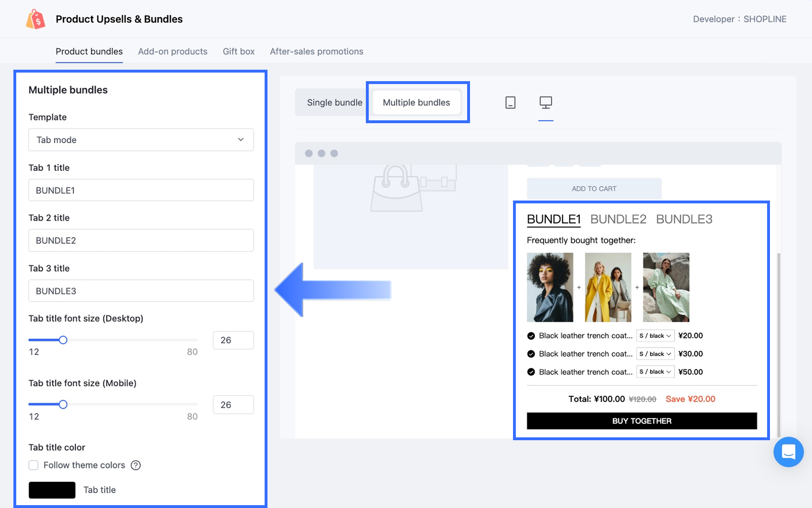Viewport: 812px width, 508px height.
Task: Expand variant dropdown for ¥20.00 product
Action: [x=655, y=336]
